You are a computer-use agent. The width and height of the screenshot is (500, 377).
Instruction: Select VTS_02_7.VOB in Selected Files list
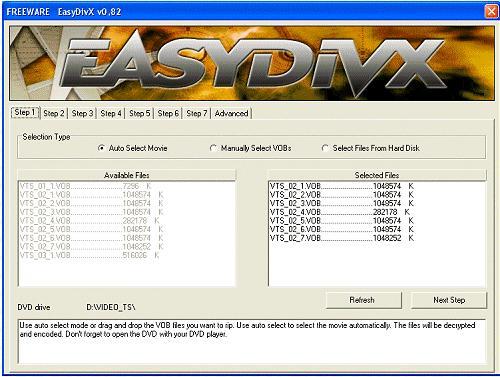[342, 238]
